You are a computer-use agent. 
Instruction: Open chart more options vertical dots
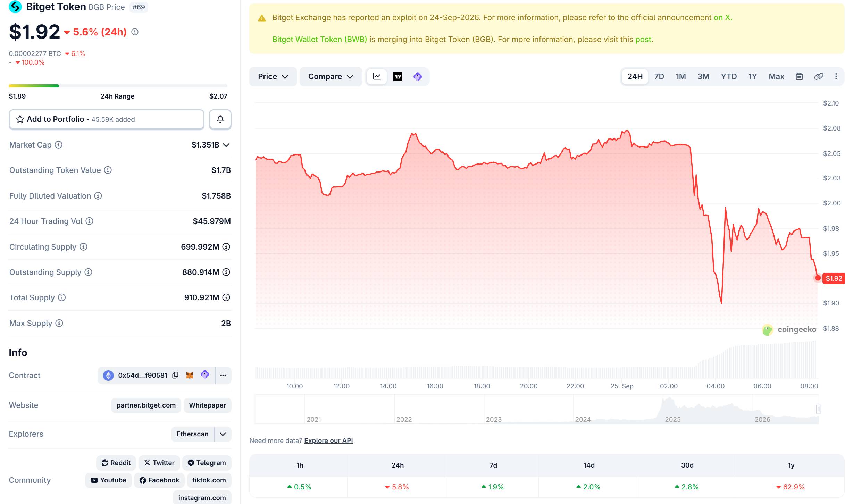point(836,77)
